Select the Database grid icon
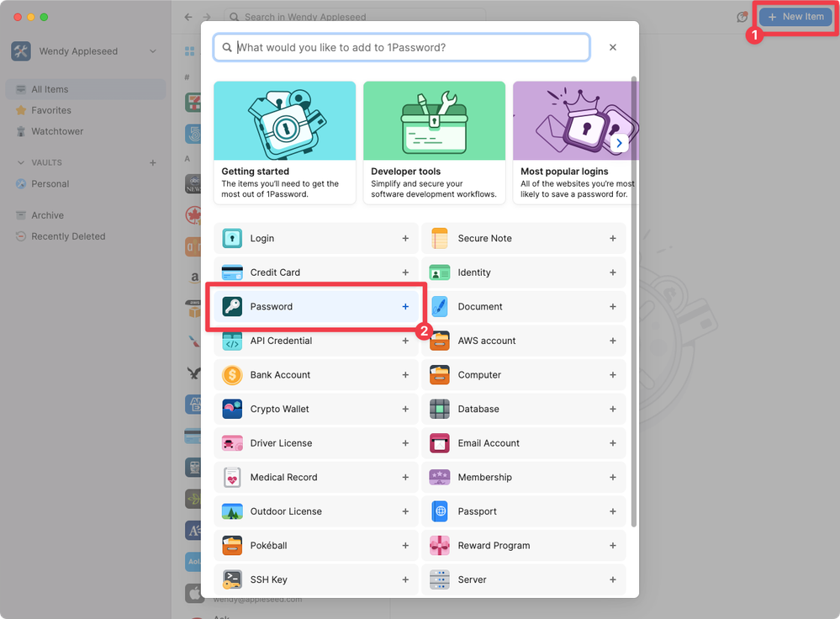This screenshot has height=619, width=840. coord(440,410)
